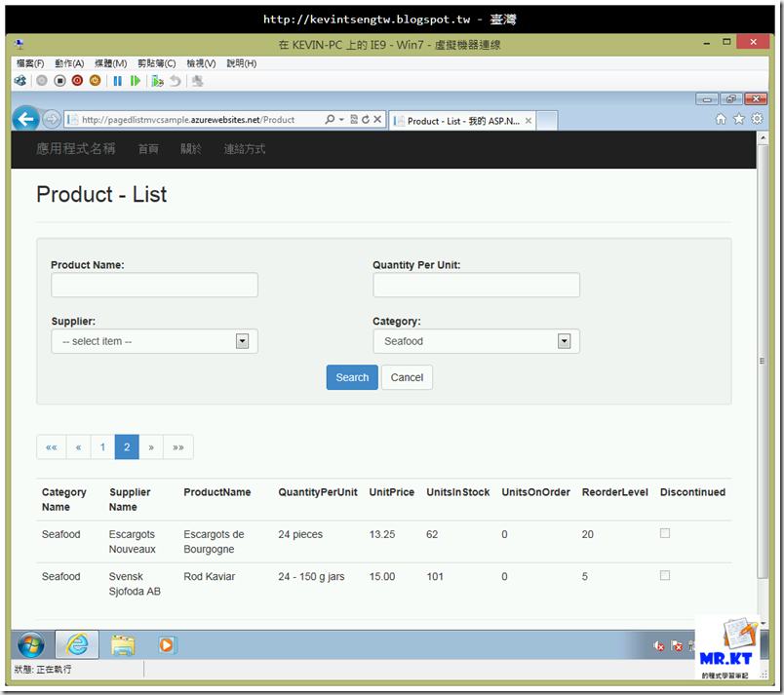Open Windows Explorer folder taskbar icon
Screen dimensions: 784x695
[123, 645]
